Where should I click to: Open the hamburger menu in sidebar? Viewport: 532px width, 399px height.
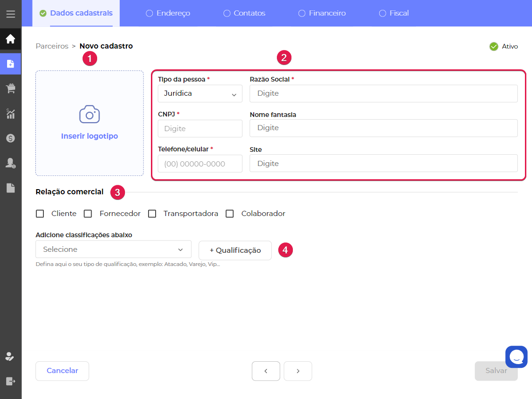[x=10, y=14]
